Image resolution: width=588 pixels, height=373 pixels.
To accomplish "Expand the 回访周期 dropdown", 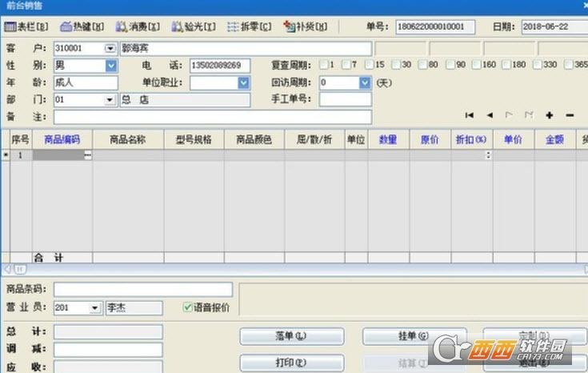I will click(365, 82).
